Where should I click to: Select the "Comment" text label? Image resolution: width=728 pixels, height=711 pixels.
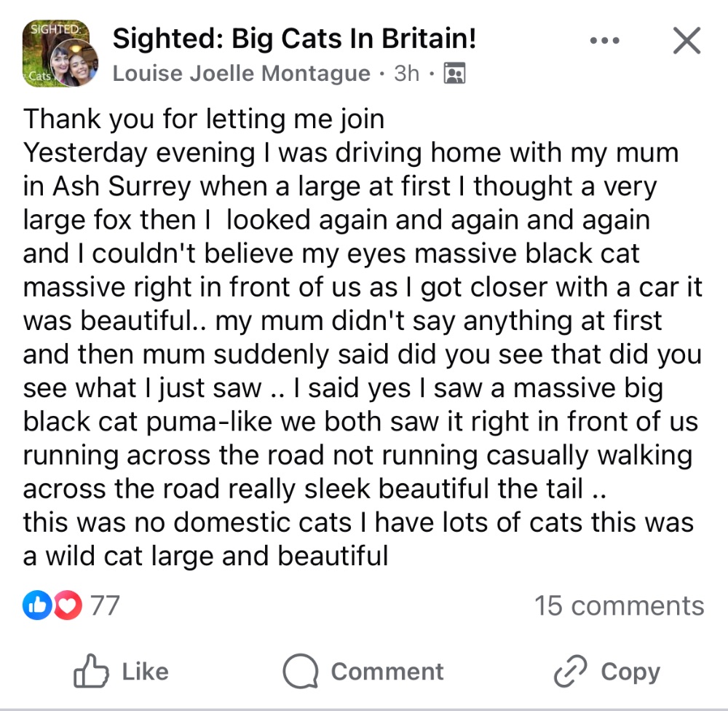387,672
